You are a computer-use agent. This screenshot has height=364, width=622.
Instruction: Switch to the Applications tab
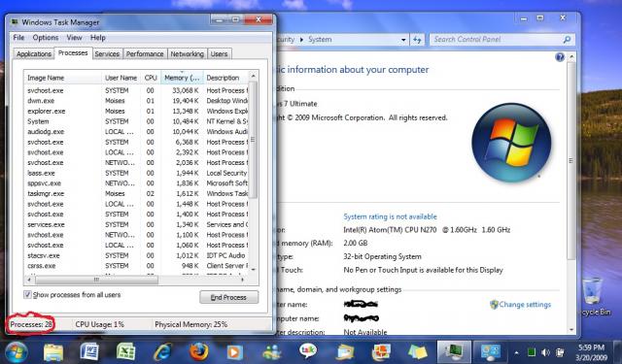click(34, 53)
